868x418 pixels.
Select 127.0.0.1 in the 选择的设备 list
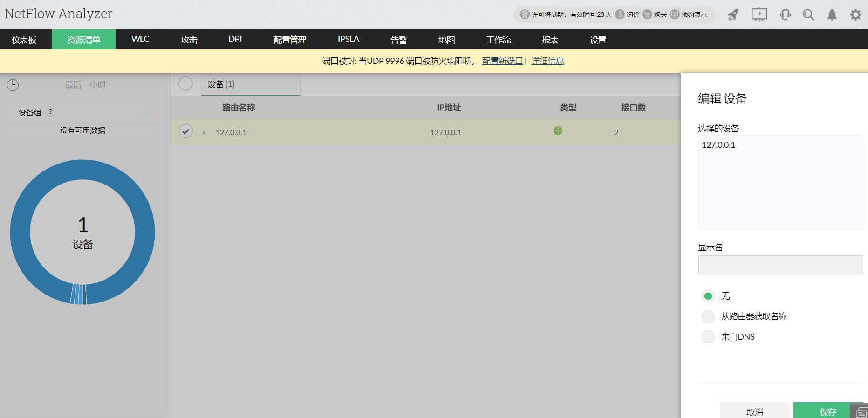718,145
